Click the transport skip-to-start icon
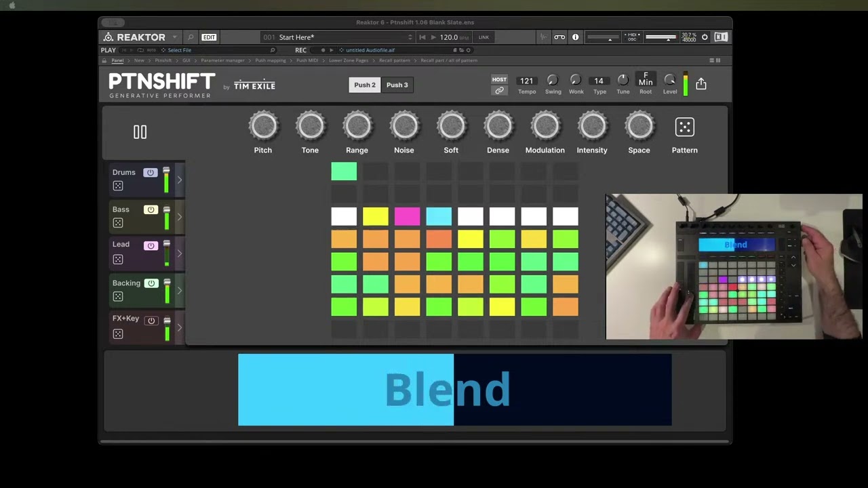Image resolution: width=868 pixels, height=488 pixels. [x=422, y=37]
